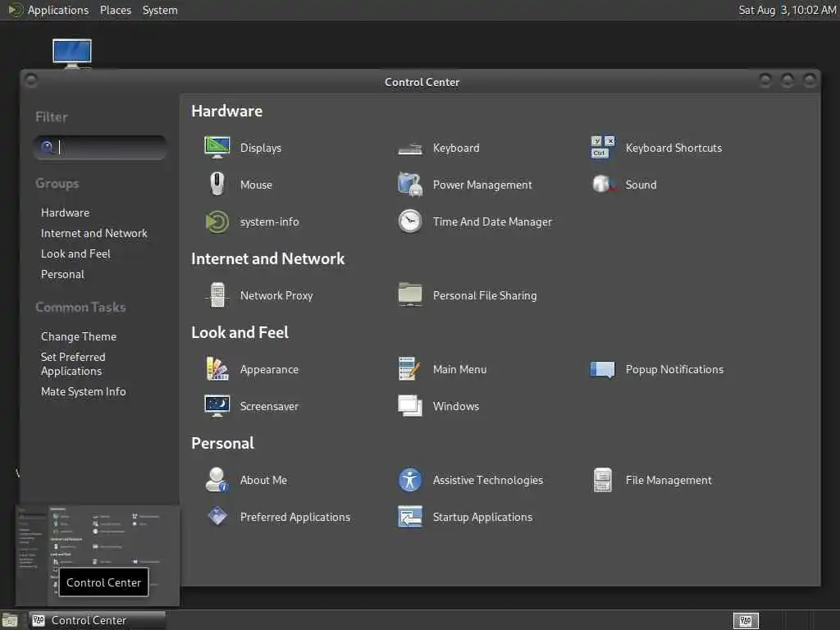This screenshot has height=630, width=840.
Task: Open the Places menu
Action: pos(115,10)
